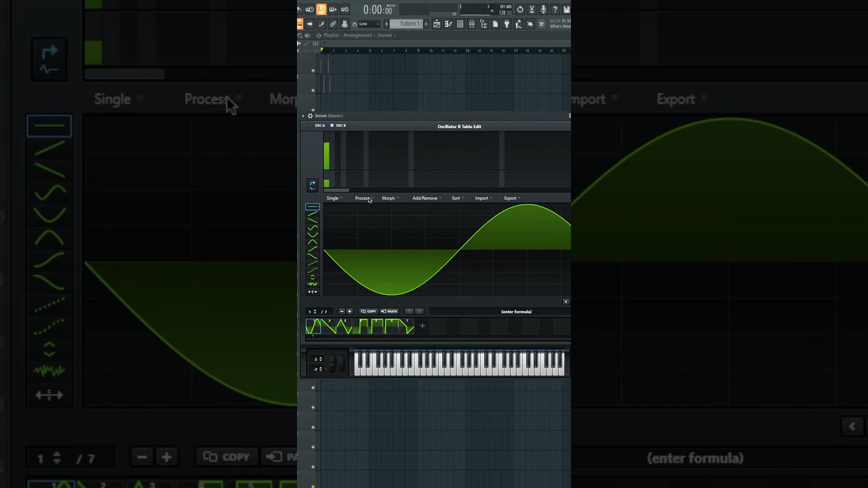Click the circular arrow undo history icon
This screenshot has height=488, width=868.
[520, 9]
